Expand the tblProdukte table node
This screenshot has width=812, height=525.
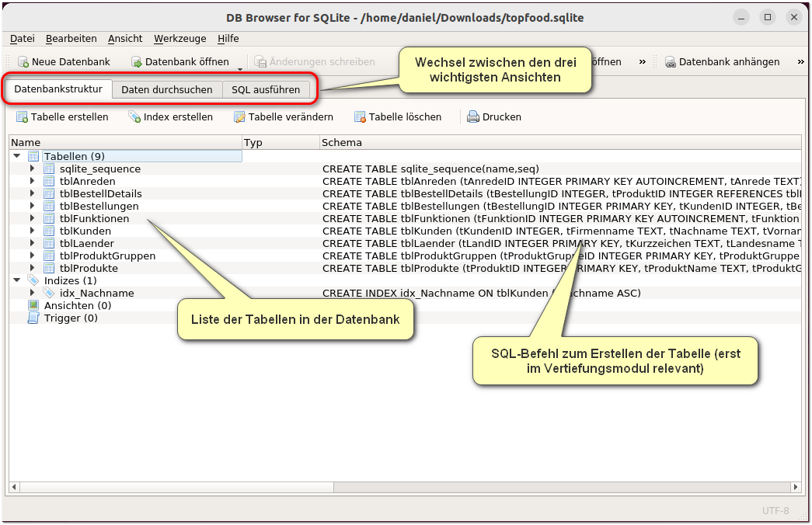tap(32, 268)
